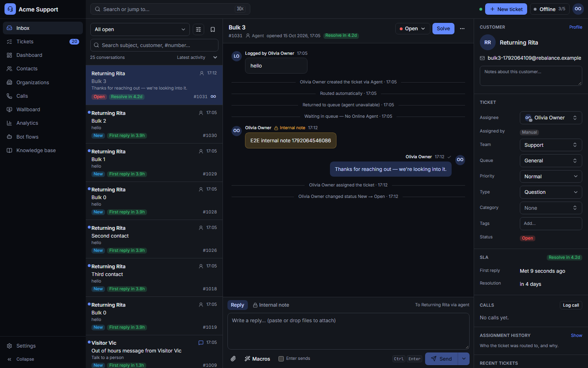Open the Wallboard page
The height and width of the screenshot is (368, 588).
coord(43,110)
